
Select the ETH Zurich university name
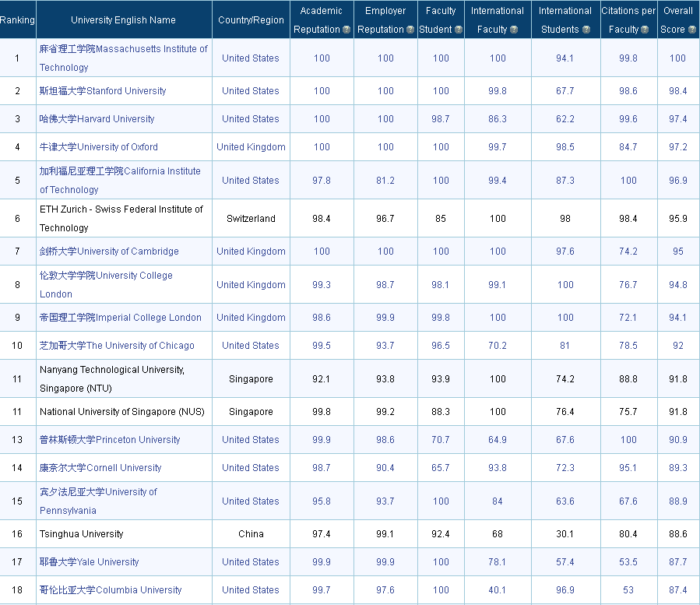click(121, 219)
